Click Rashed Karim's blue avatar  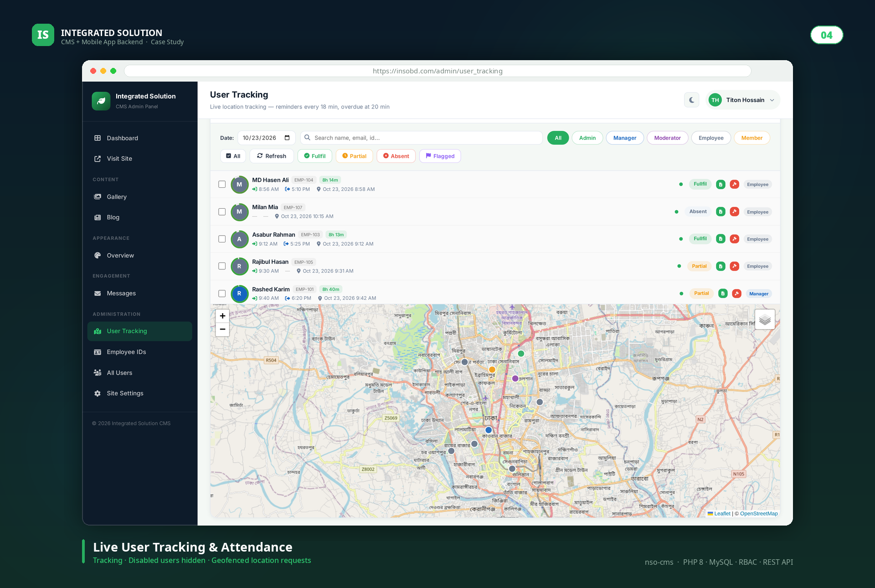(x=239, y=294)
